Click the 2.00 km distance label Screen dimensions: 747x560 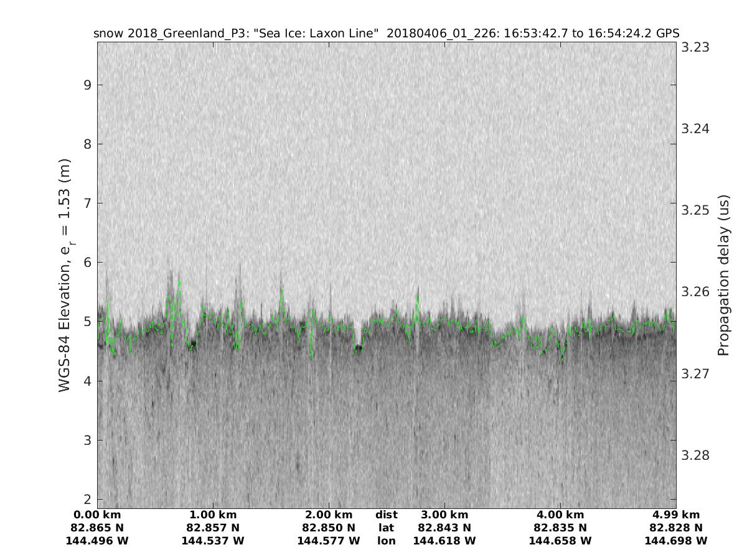tap(329, 515)
